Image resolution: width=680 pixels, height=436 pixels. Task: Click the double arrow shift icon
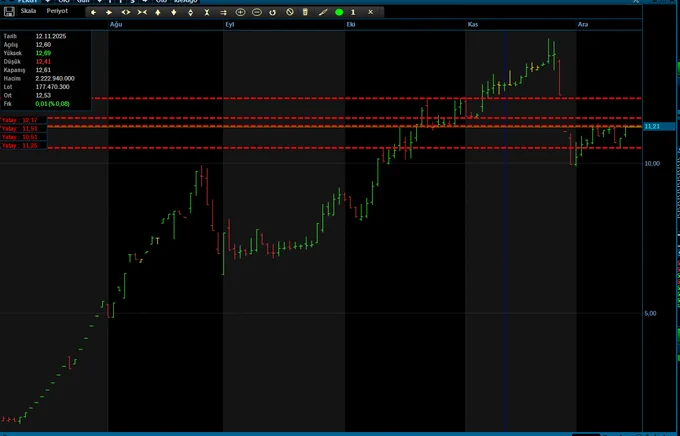223,13
